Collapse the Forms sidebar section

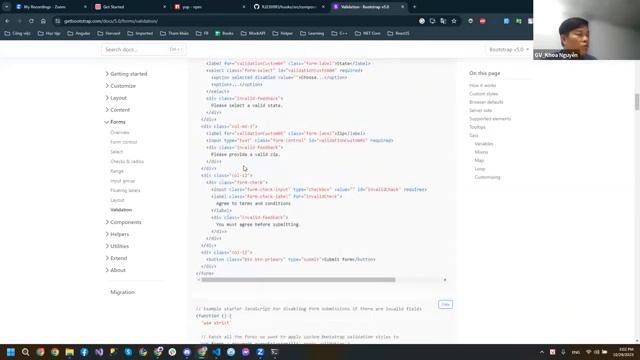coord(115,122)
